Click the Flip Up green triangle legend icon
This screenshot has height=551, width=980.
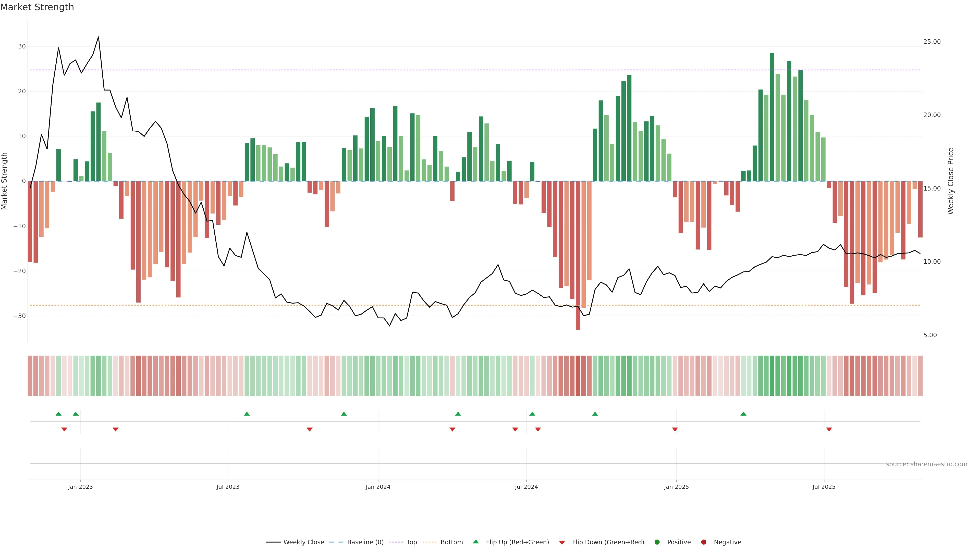point(475,542)
